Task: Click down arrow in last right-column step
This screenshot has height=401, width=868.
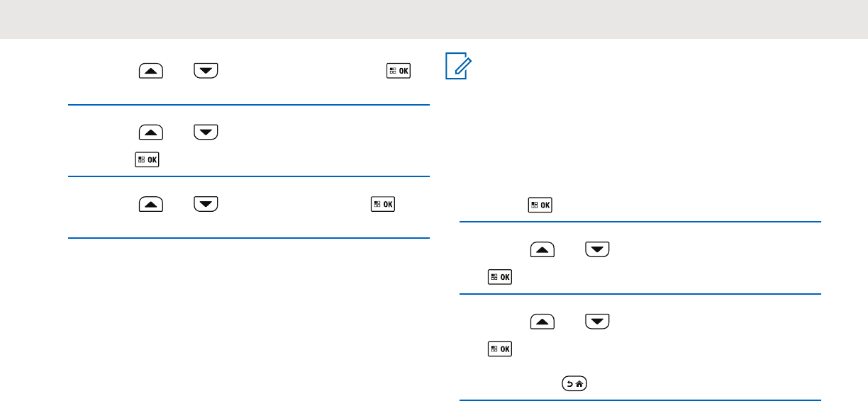Action: [x=598, y=323]
